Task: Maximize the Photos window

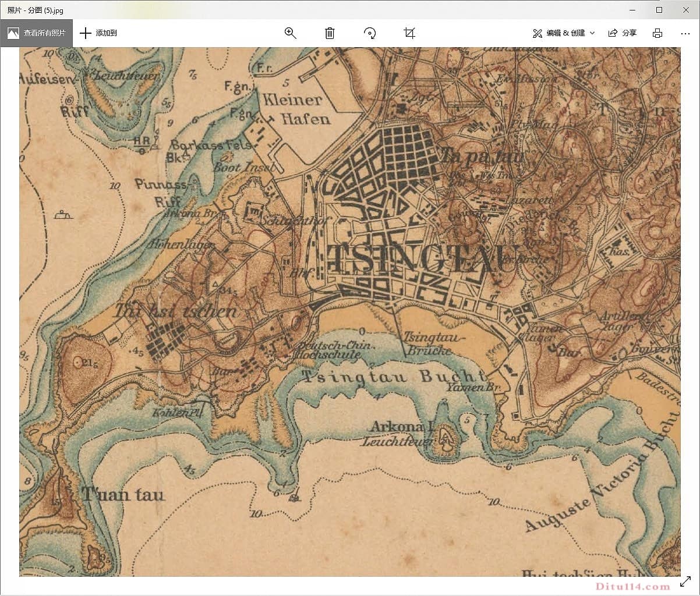Action: pyautogui.click(x=659, y=10)
